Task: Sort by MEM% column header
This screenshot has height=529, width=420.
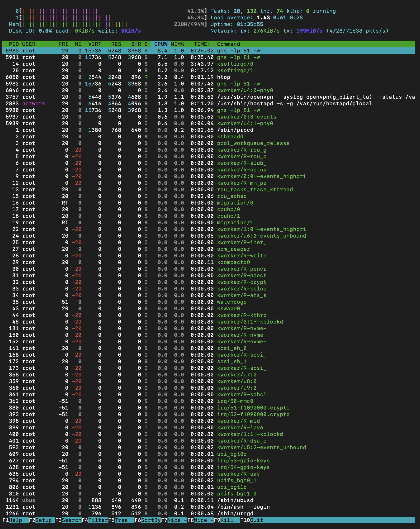Action: click(177, 44)
